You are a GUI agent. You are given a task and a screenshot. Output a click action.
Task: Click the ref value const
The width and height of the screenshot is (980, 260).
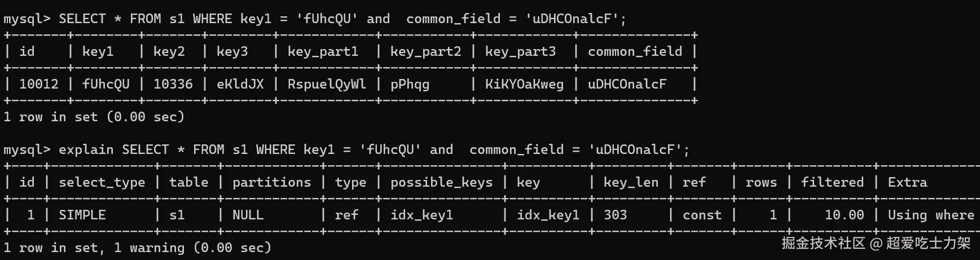point(702,215)
